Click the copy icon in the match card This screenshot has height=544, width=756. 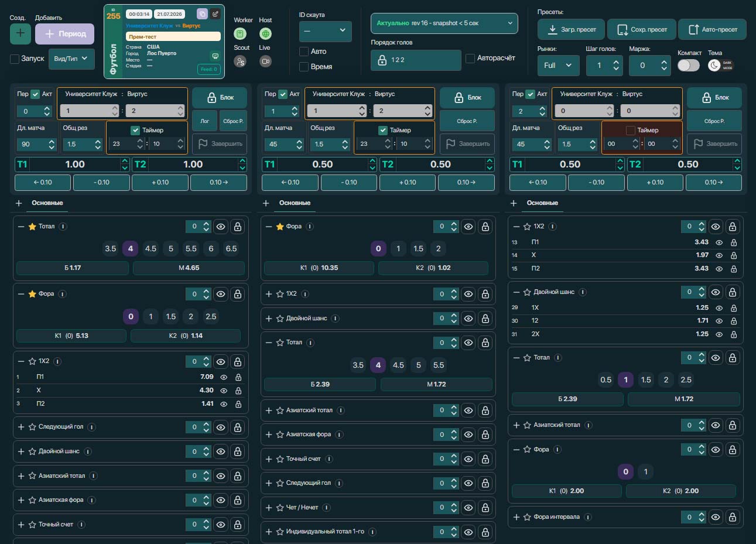(x=202, y=13)
